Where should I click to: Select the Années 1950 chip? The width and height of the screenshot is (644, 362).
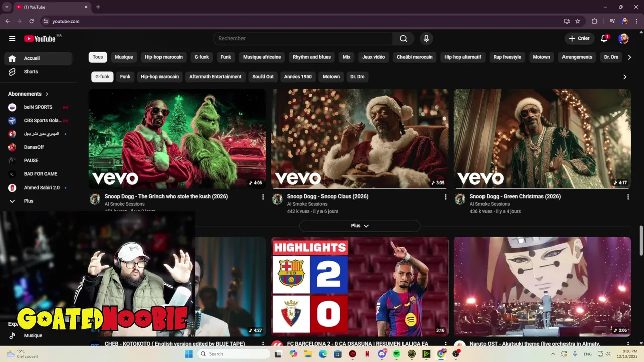pyautogui.click(x=298, y=77)
